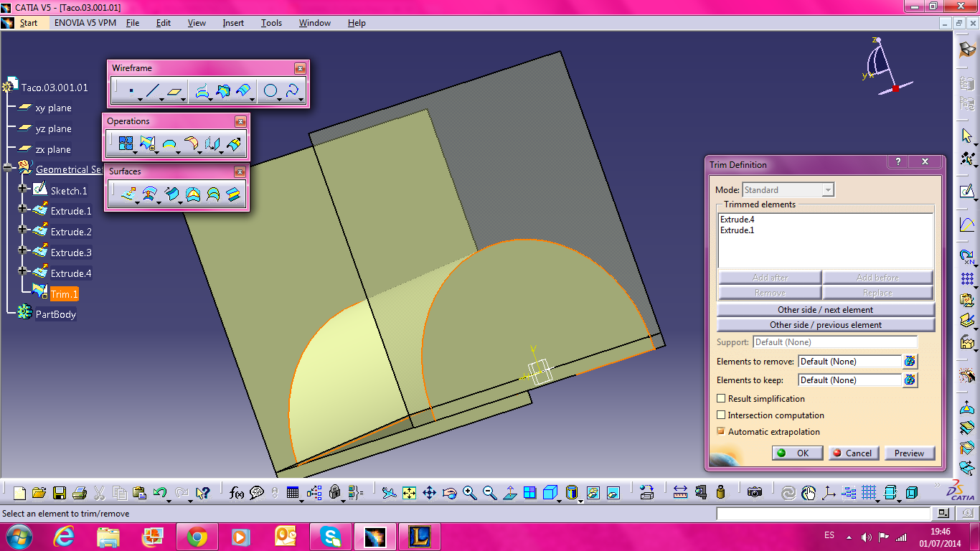
Task: Select the Join tool in Operations toolbar
Action: 126,142
